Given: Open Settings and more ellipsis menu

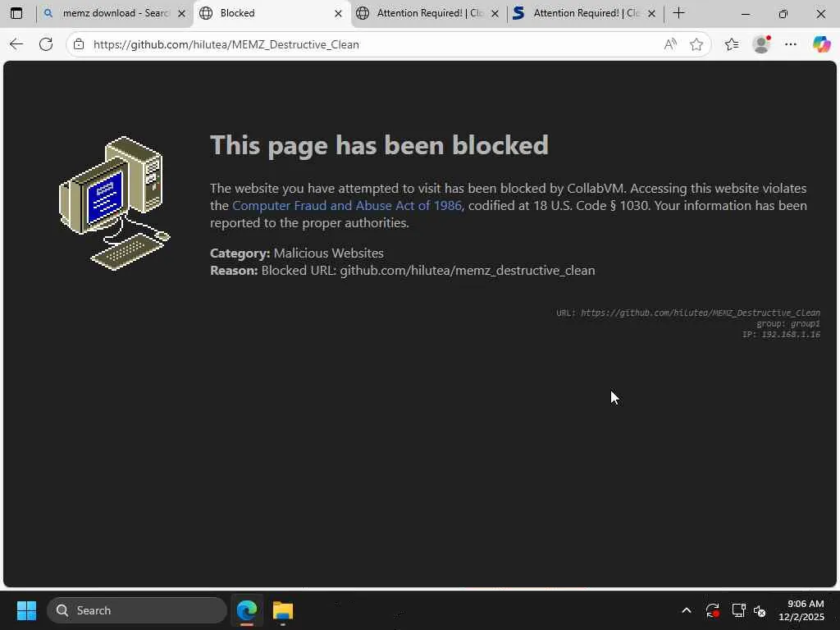Looking at the screenshot, I should point(791,44).
